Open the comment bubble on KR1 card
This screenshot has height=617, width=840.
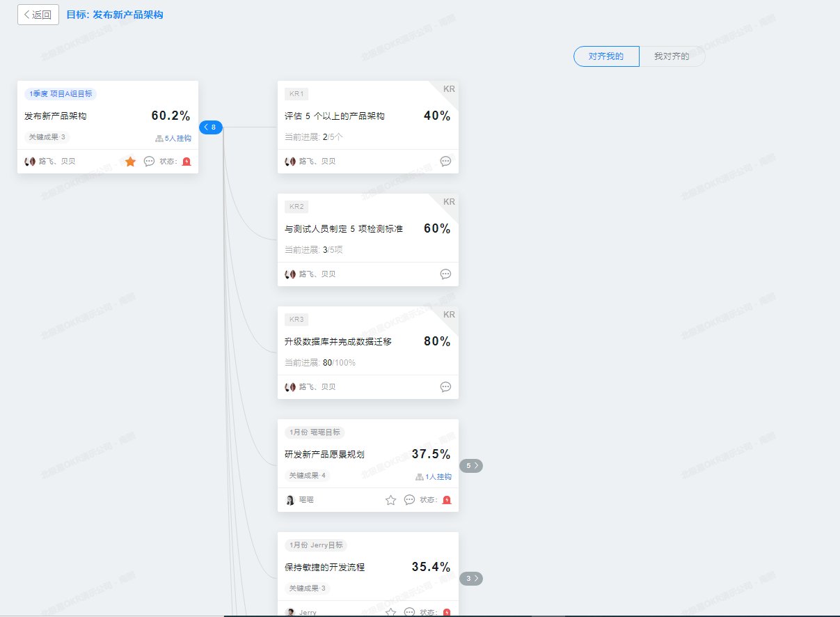(445, 161)
